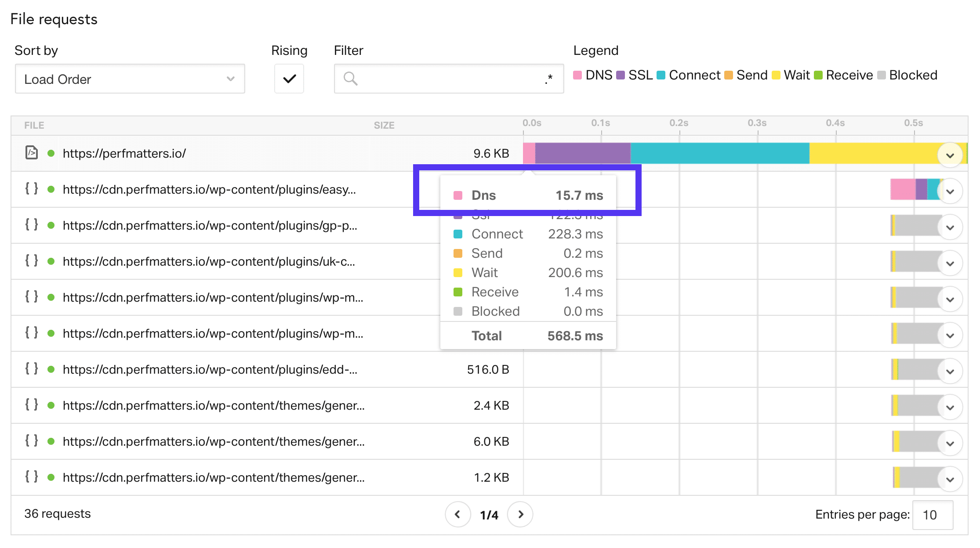This screenshot has height=548, width=980.
Task: Click the https://perfmatters.io/ link
Action: (124, 153)
